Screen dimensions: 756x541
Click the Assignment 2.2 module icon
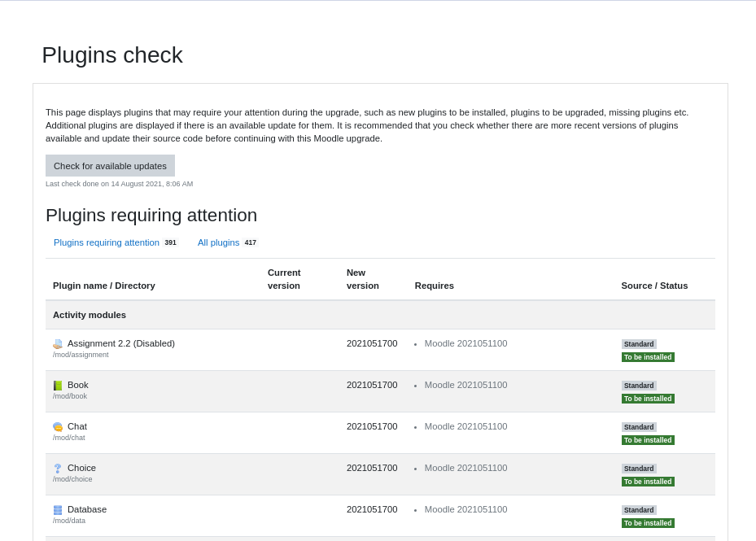pos(58,344)
